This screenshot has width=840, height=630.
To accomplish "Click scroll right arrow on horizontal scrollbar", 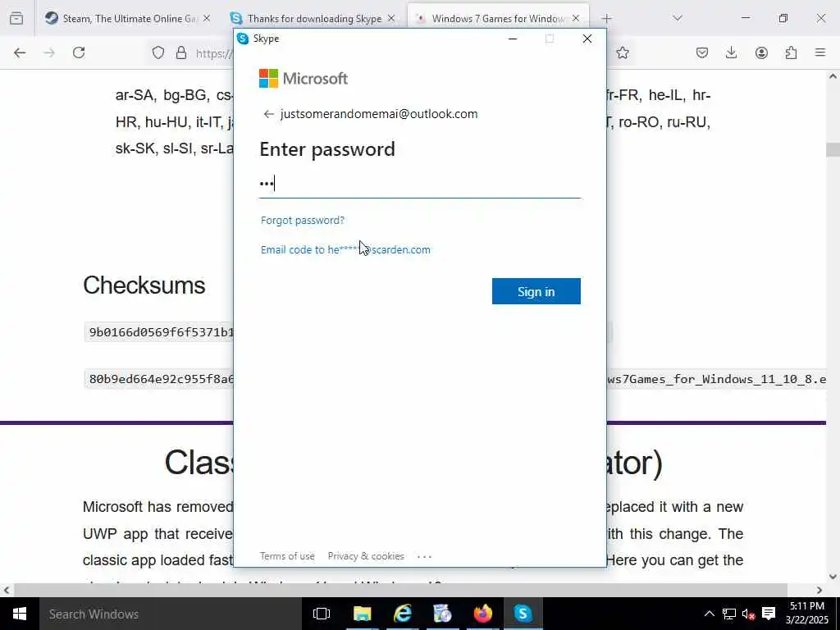I will click(819, 590).
